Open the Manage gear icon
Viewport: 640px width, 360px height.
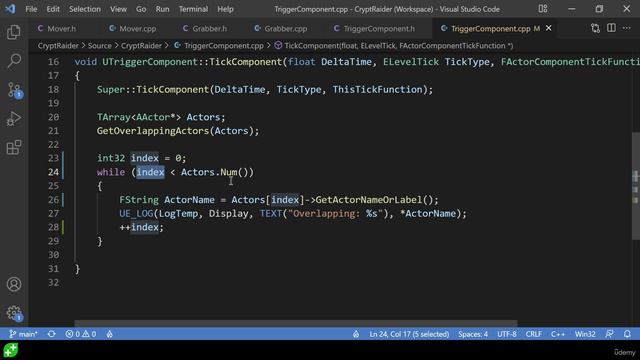coord(14,313)
